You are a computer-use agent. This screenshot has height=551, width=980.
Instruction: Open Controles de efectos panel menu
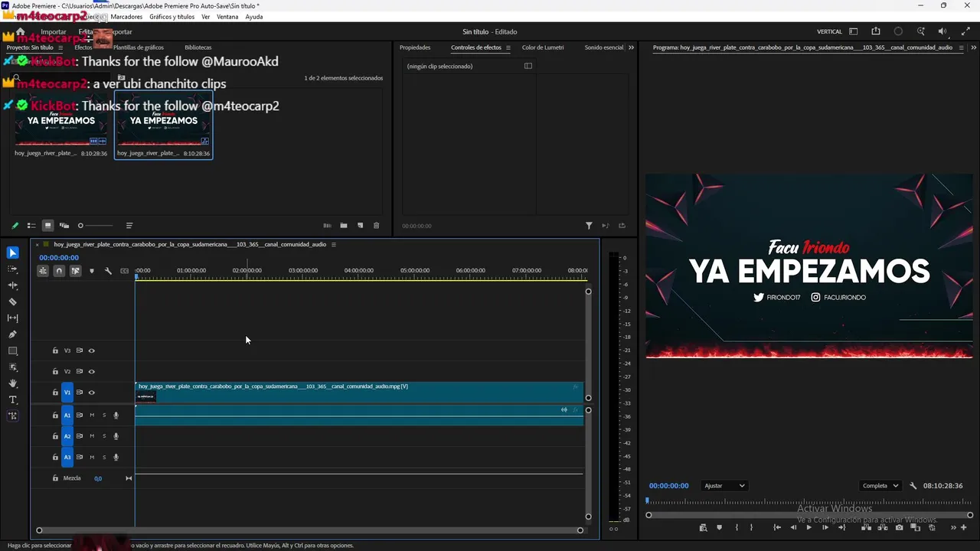click(x=508, y=47)
